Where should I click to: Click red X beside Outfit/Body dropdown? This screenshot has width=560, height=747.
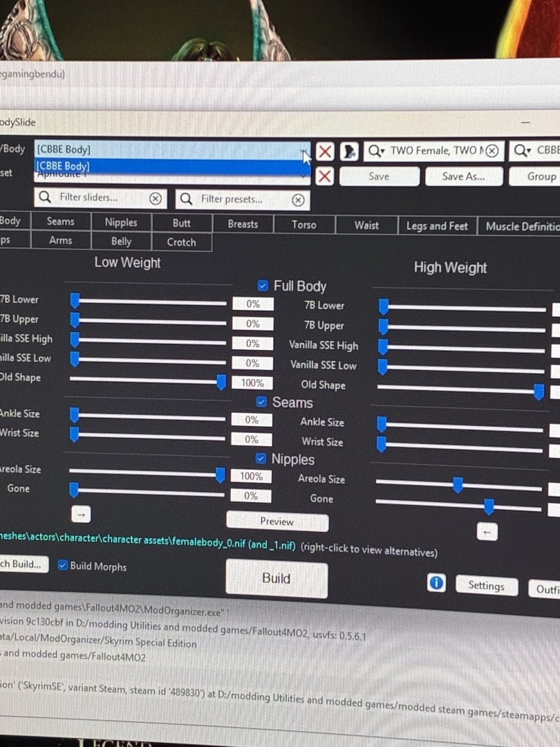(325, 152)
